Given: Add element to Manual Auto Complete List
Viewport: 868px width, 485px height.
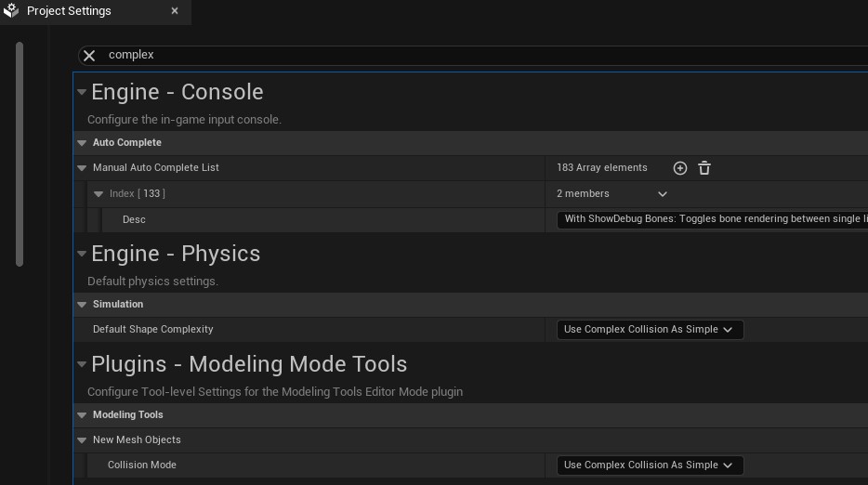Looking at the screenshot, I should point(679,168).
